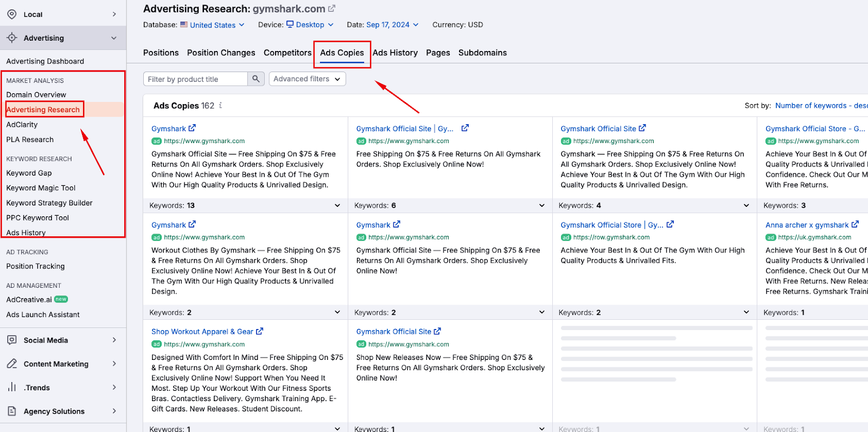Image resolution: width=868 pixels, height=432 pixels.
Task: Open external icon next to Shop Workout Apparel & Gear
Action: (259, 331)
